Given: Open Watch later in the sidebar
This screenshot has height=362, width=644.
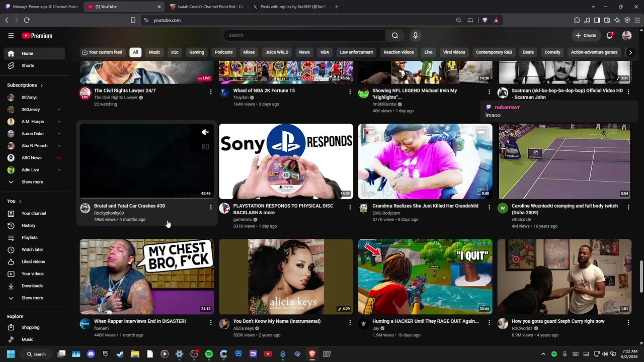Looking at the screenshot, I should click(x=33, y=249).
